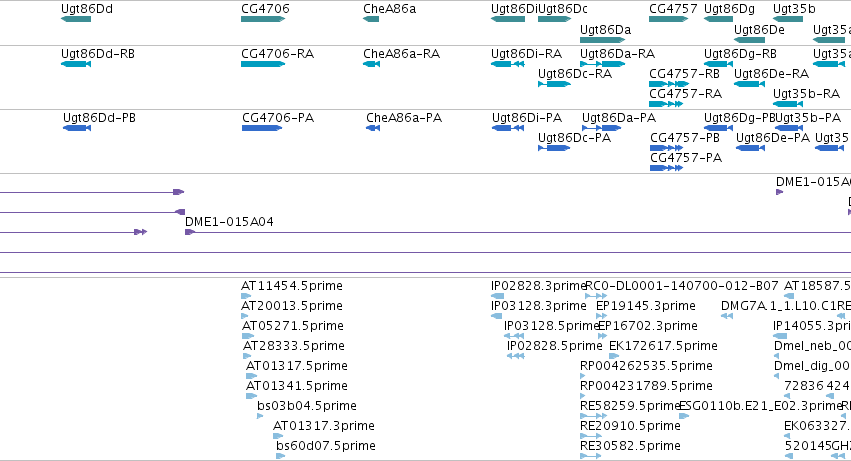
Task: Select the RE30582.5prime EST glyph
Action: 590,456
